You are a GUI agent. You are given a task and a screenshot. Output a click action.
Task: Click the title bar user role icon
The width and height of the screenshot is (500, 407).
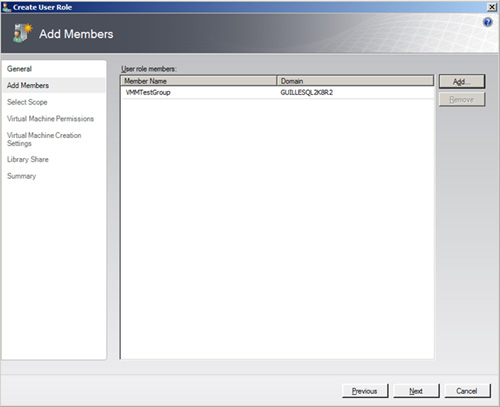point(6,7)
